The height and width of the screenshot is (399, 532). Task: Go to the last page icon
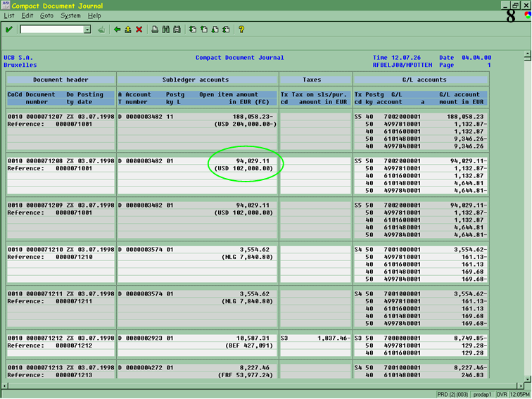[226, 30]
